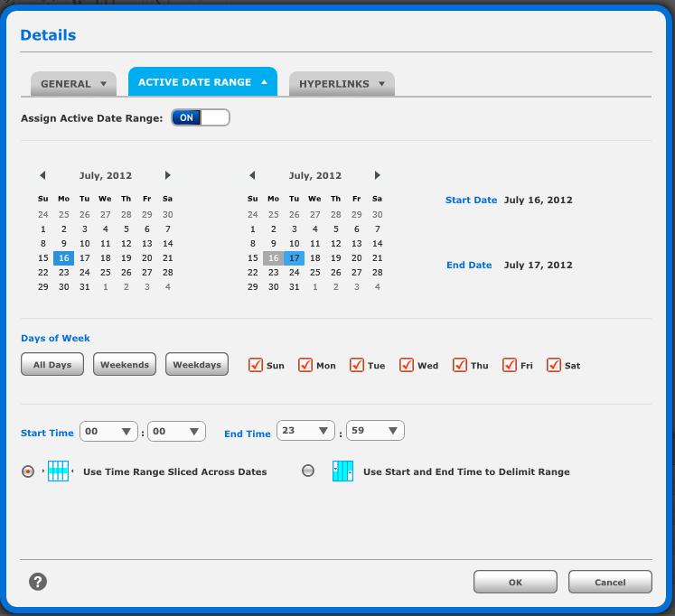Go to previous month in start date calendar
The width and height of the screenshot is (675, 616).
point(42,175)
